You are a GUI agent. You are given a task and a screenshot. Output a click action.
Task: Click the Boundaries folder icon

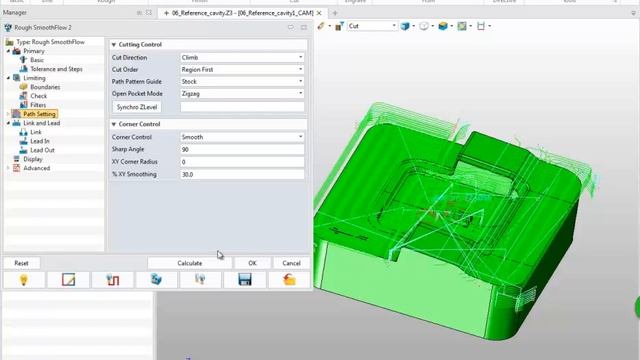(24, 87)
